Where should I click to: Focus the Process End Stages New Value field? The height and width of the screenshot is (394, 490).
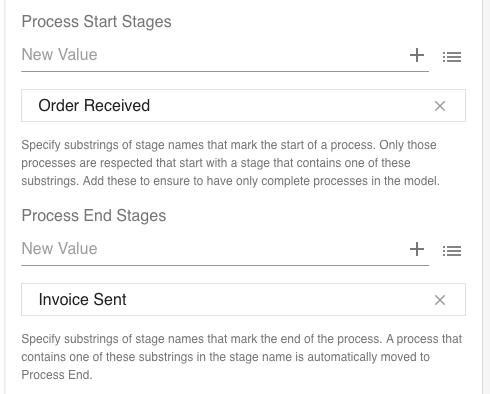(213, 249)
